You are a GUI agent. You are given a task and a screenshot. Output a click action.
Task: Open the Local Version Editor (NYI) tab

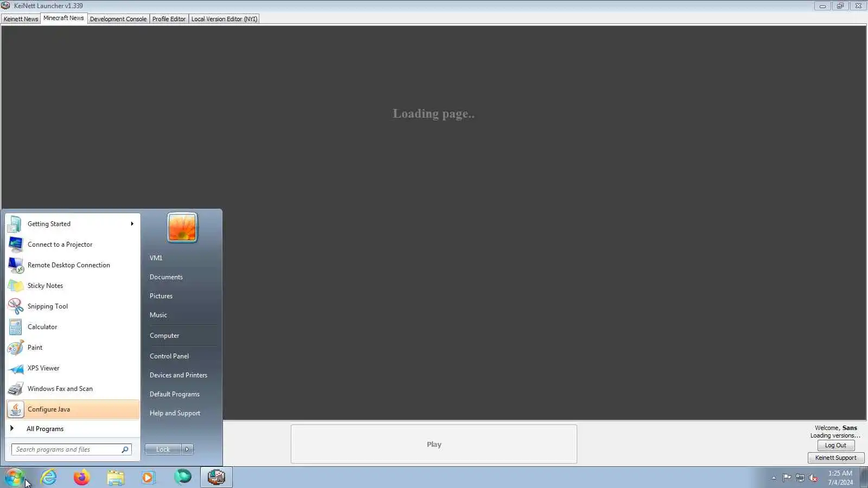click(x=224, y=19)
